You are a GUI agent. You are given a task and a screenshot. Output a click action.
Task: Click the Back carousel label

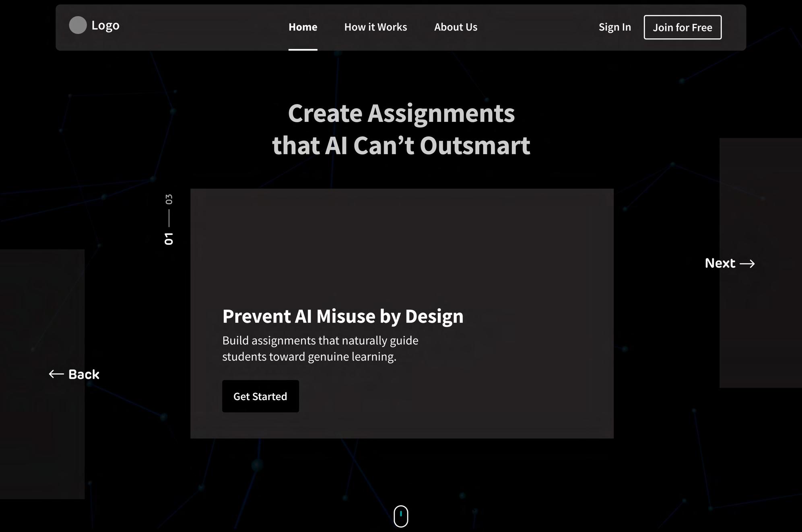tap(84, 374)
